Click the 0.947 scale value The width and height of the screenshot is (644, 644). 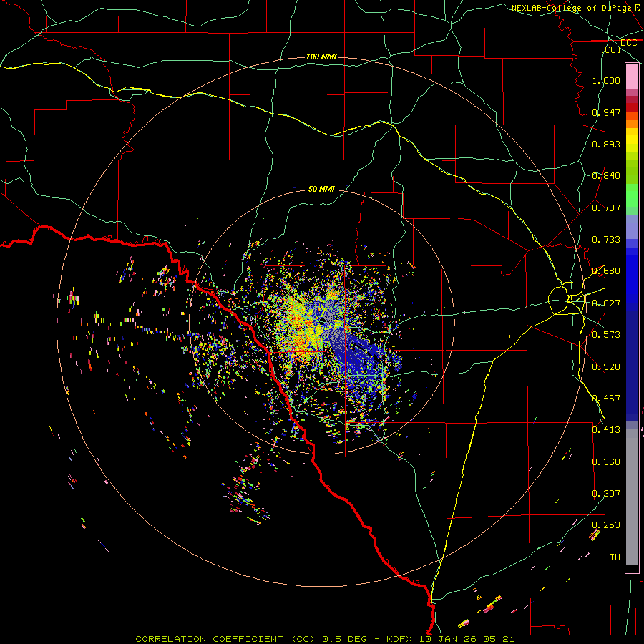606,112
